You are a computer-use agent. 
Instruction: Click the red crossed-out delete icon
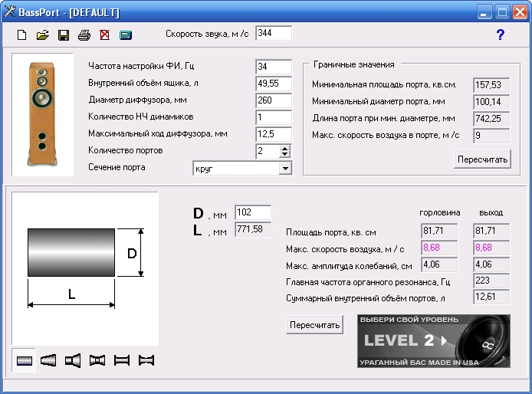click(x=105, y=34)
